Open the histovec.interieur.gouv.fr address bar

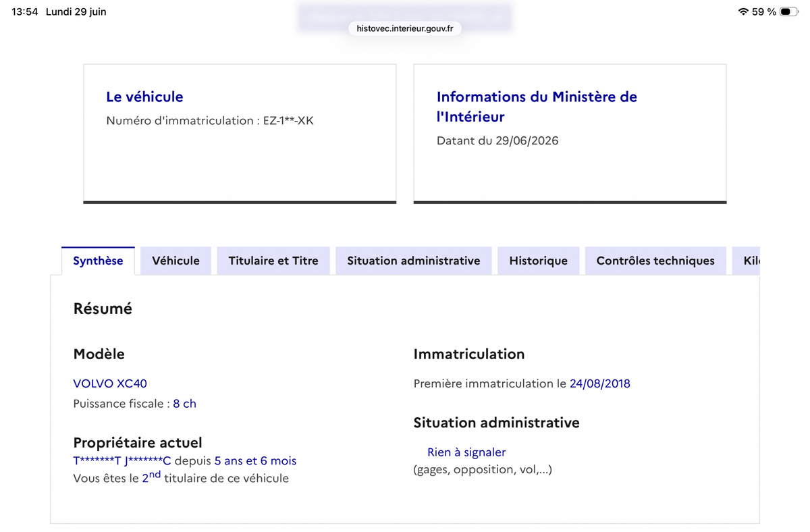tap(405, 28)
